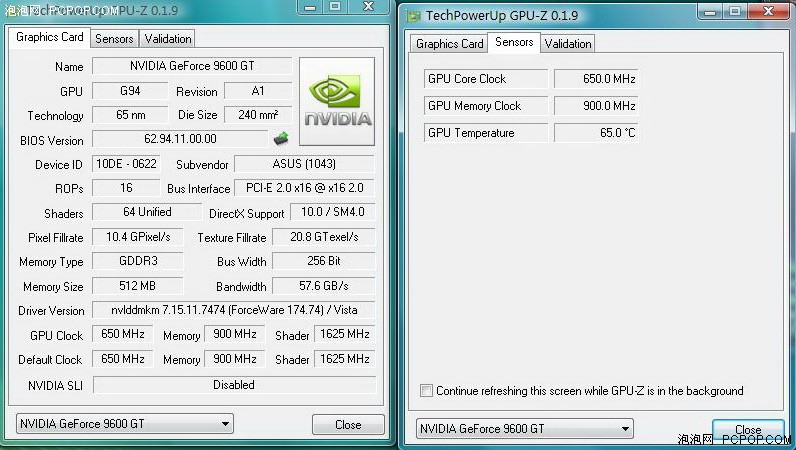796x450 pixels.
Task: Click Revision field showing A1
Action: [258, 91]
